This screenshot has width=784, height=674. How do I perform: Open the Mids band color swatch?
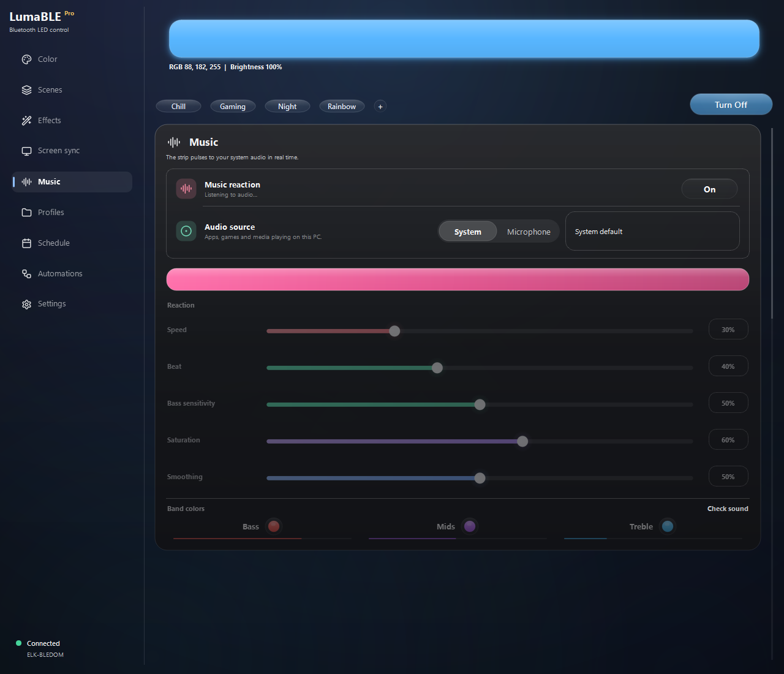[x=470, y=526]
